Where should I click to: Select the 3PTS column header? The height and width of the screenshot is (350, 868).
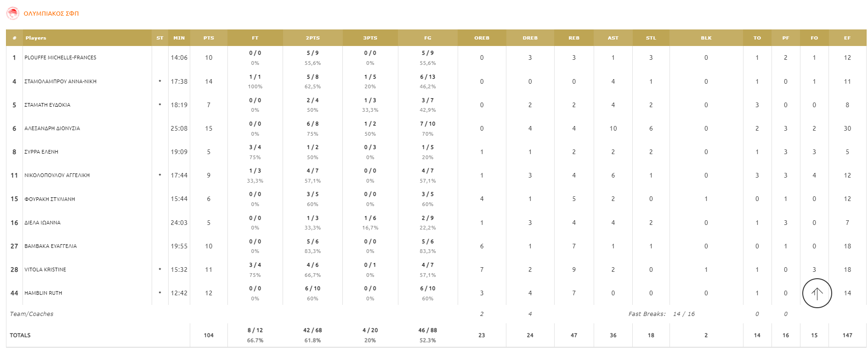click(370, 38)
